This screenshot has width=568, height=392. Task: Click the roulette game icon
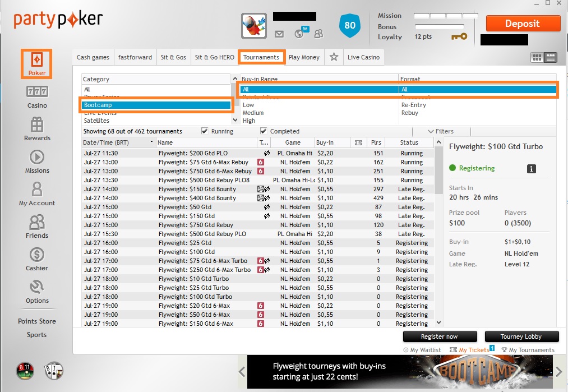25,371
